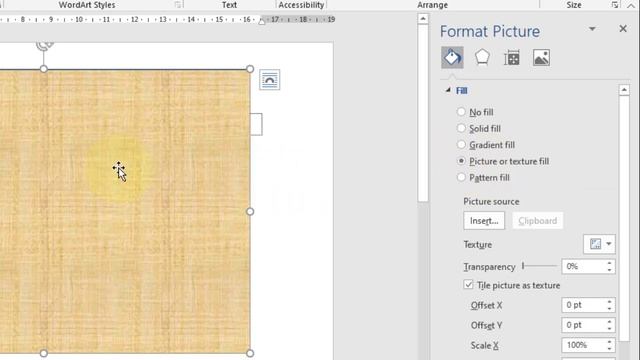This screenshot has width=640, height=360.
Task: Click the document scrollbar up arrow
Action: 423,19
